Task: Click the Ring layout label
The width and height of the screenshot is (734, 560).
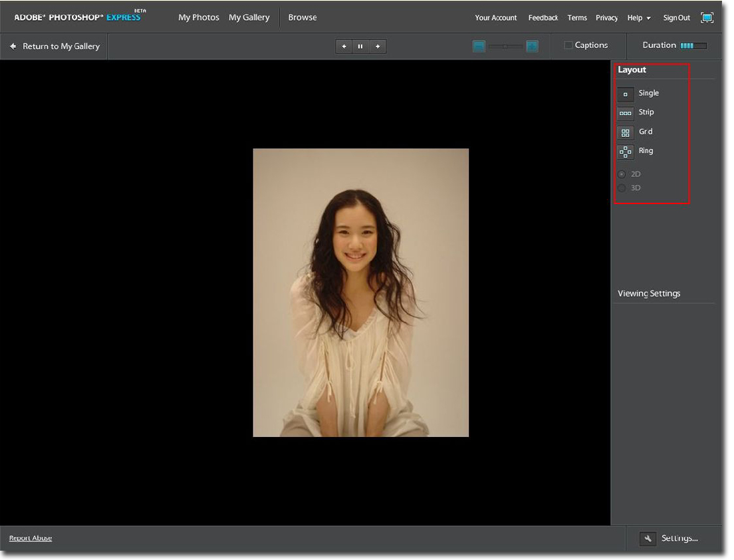Action: click(646, 151)
